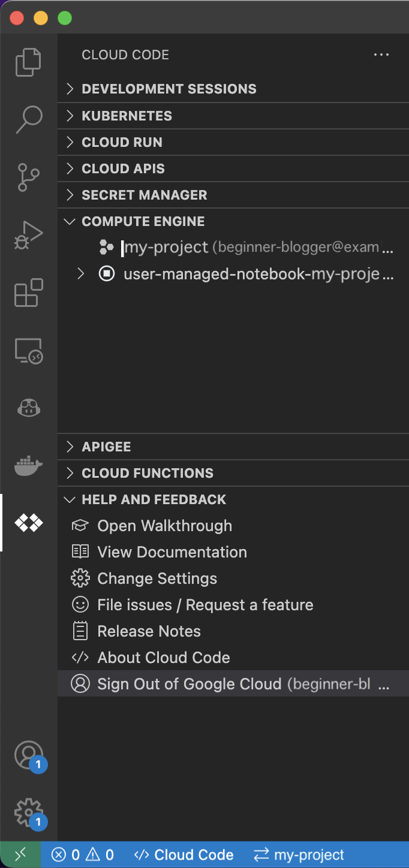The height and width of the screenshot is (868, 409).
Task: Open the Remote Explorer icon
Action: pos(28,350)
